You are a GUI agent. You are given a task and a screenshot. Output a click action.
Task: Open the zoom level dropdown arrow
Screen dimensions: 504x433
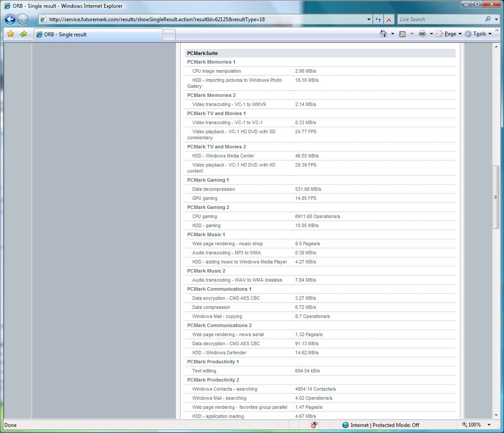(x=489, y=425)
